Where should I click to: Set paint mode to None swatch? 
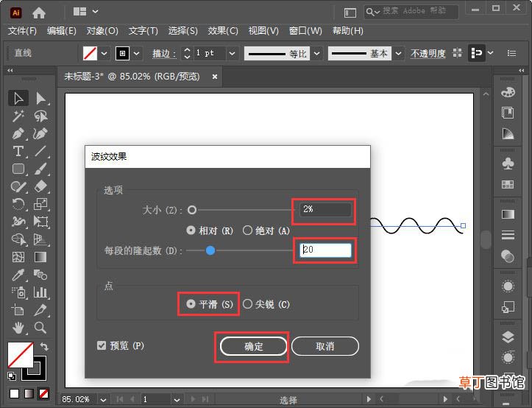click(x=43, y=394)
